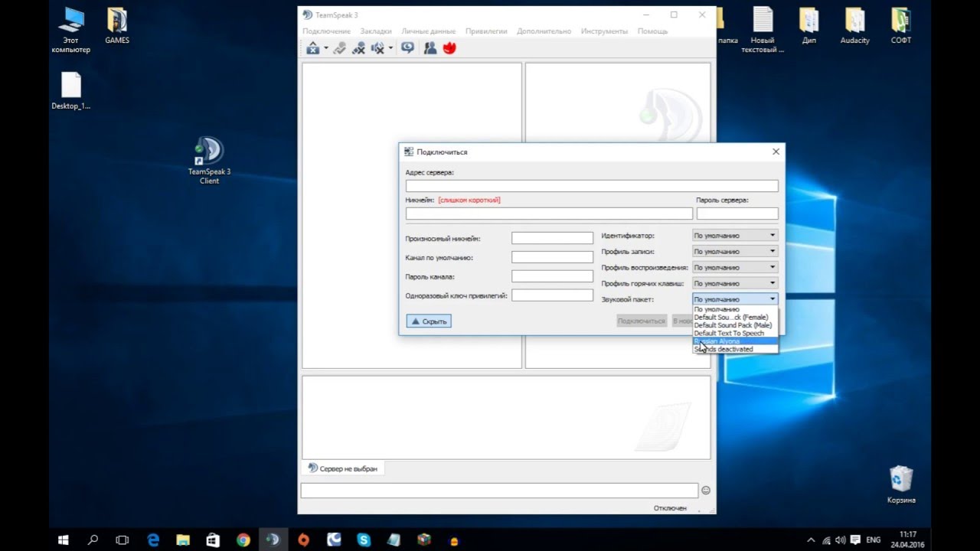This screenshot has height=551, width=980.
Task: Open the volume control in system tray
Action: (x=841, y=540)
